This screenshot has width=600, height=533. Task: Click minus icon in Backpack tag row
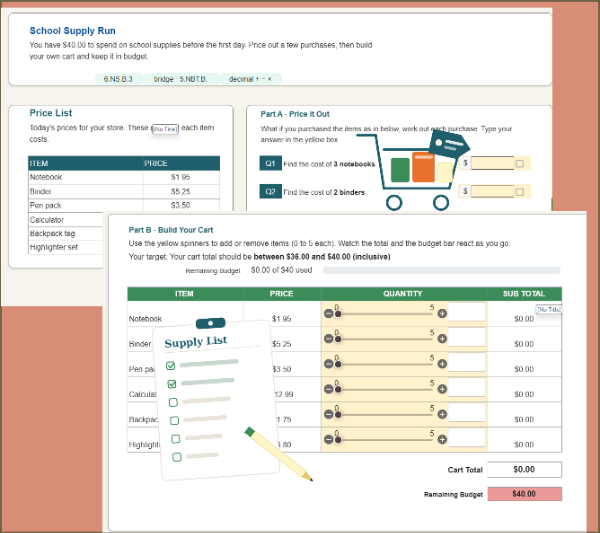coord(328,414)
